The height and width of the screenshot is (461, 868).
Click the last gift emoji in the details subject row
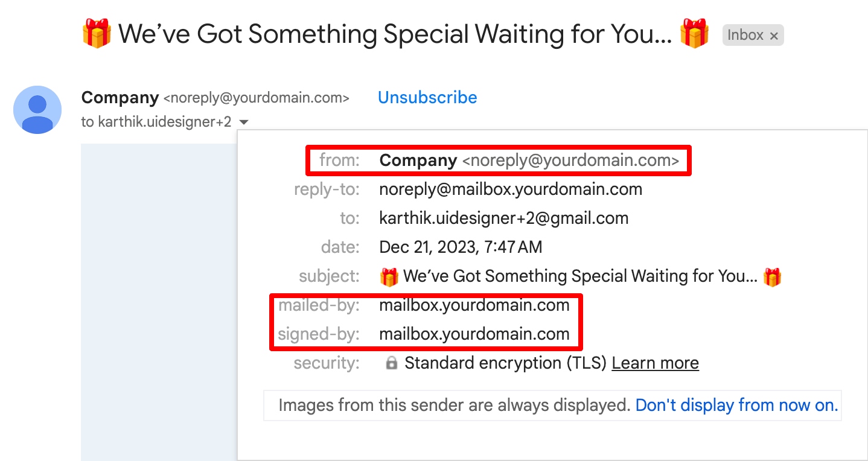(772, 277)
